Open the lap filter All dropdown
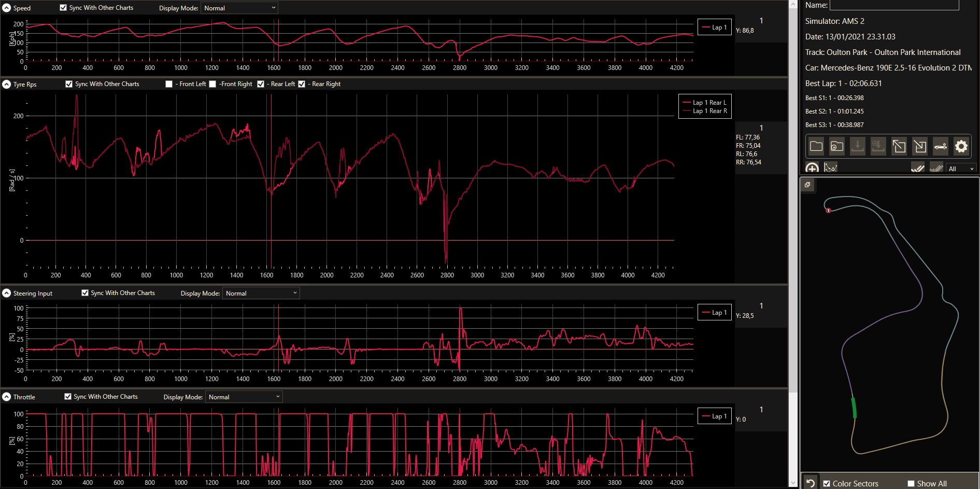The image size is (980, 489). 961,169
